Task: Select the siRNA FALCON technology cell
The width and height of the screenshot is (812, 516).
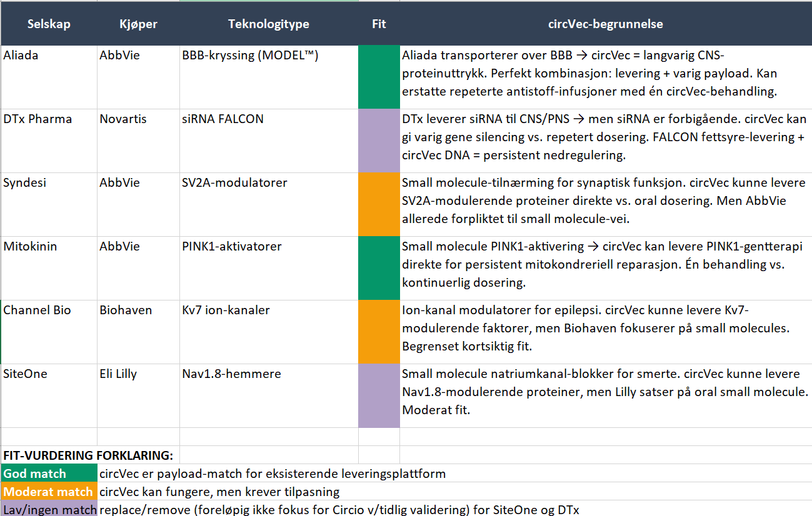Action: tap(268, 141)
